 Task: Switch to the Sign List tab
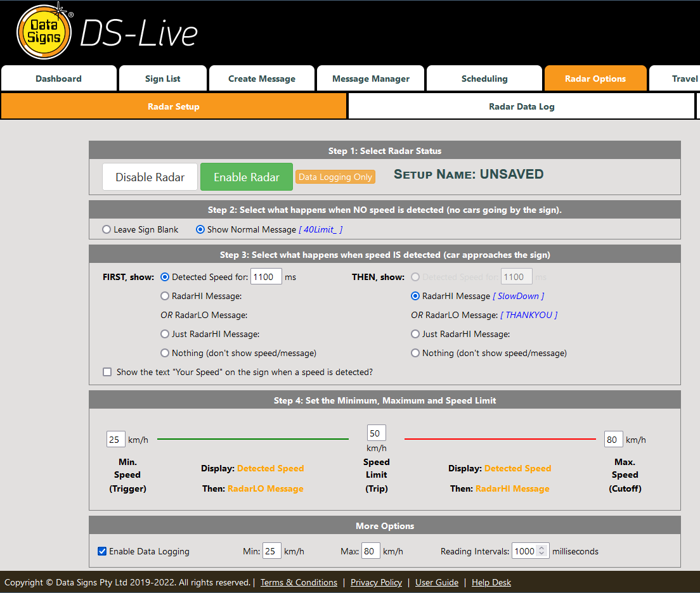(162, 78)
